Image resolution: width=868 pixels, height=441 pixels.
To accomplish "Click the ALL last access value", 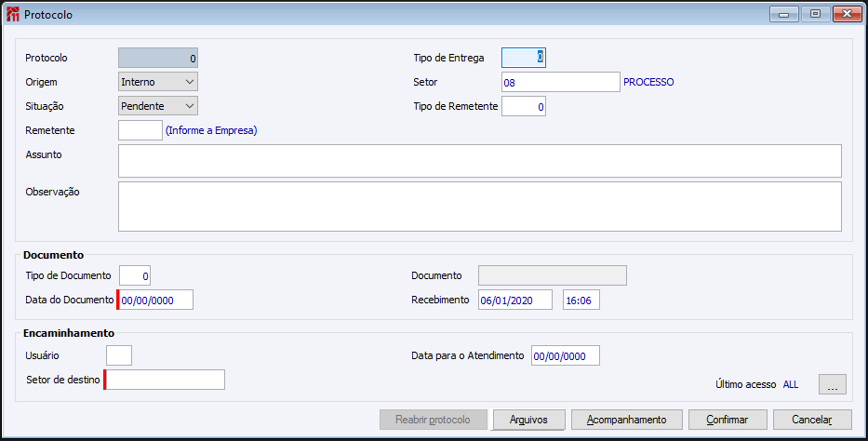I will point(791,384).
